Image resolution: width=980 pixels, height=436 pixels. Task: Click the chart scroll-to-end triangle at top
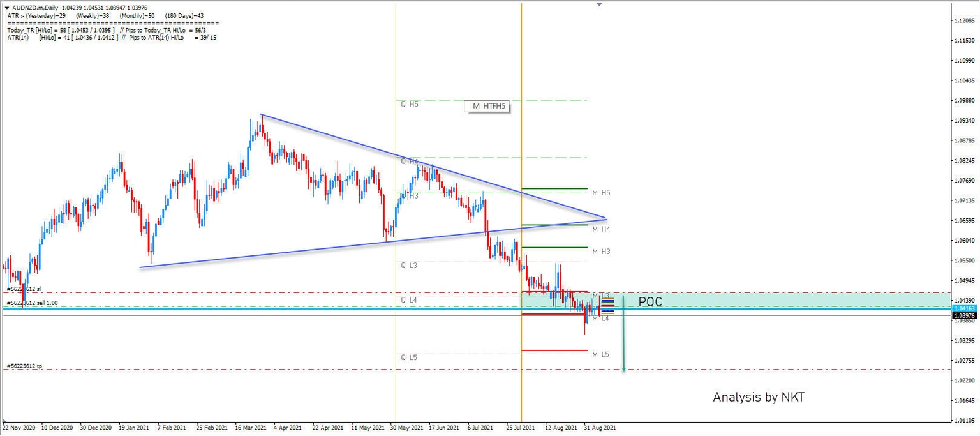click(x=598, y=5)
